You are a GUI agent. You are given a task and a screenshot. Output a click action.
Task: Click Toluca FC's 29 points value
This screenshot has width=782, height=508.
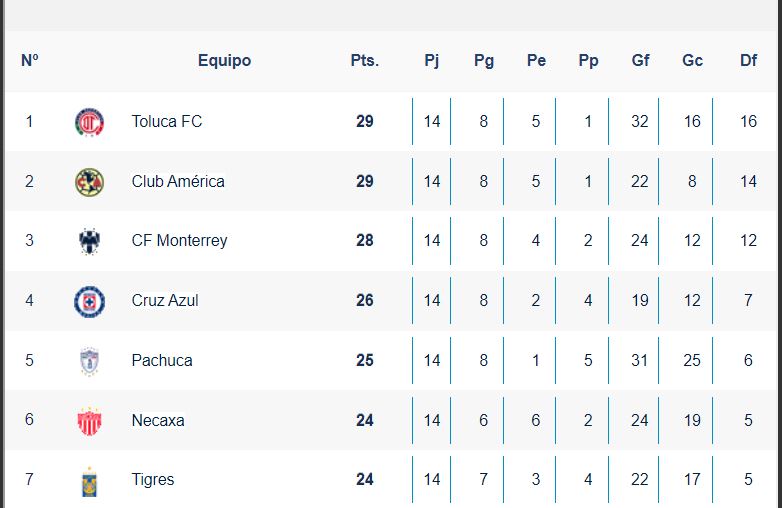(x=364, y=122)
